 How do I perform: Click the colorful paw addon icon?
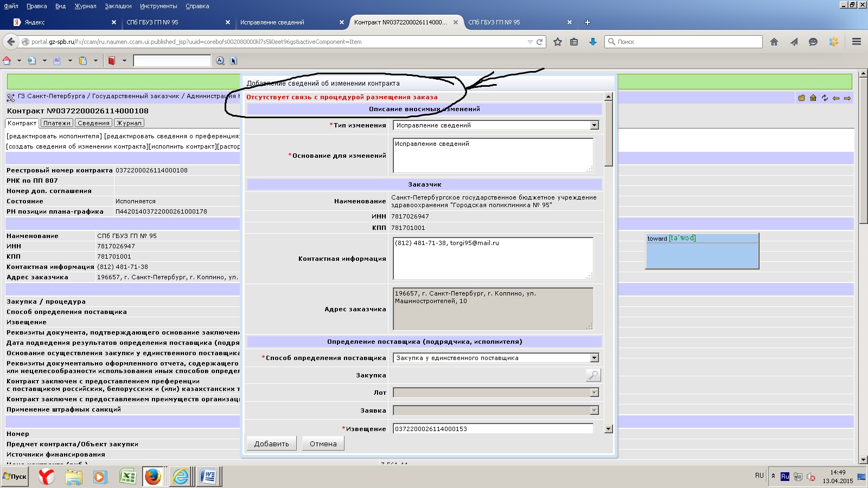[x=834, y=42]
